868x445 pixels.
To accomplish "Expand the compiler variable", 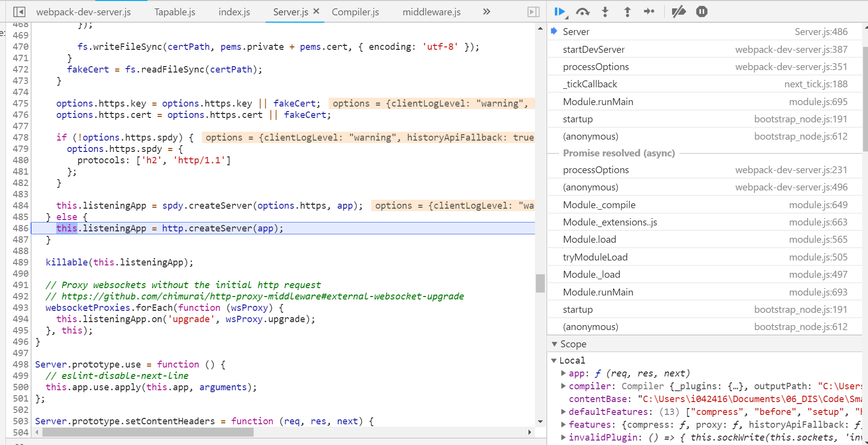I will tap(564, 386).
